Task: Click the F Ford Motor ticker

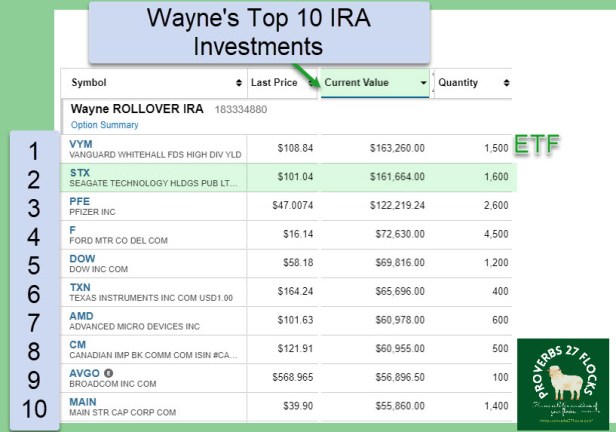Action: point(72,229)
